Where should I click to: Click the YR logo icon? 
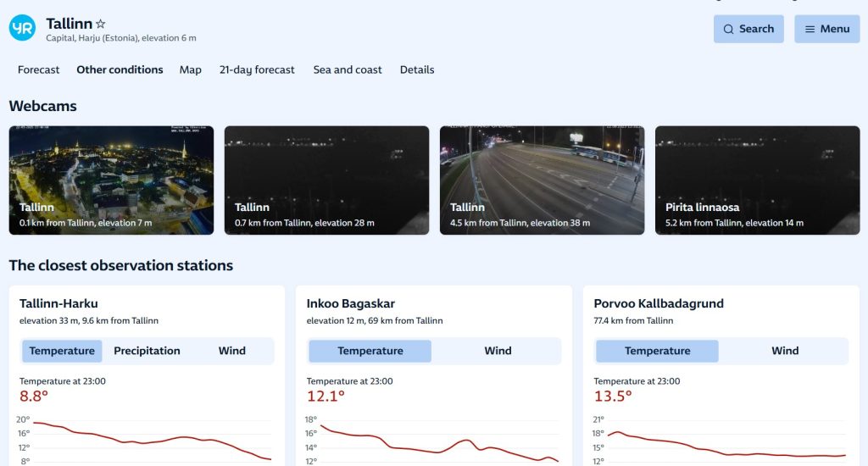coord(22,28)
